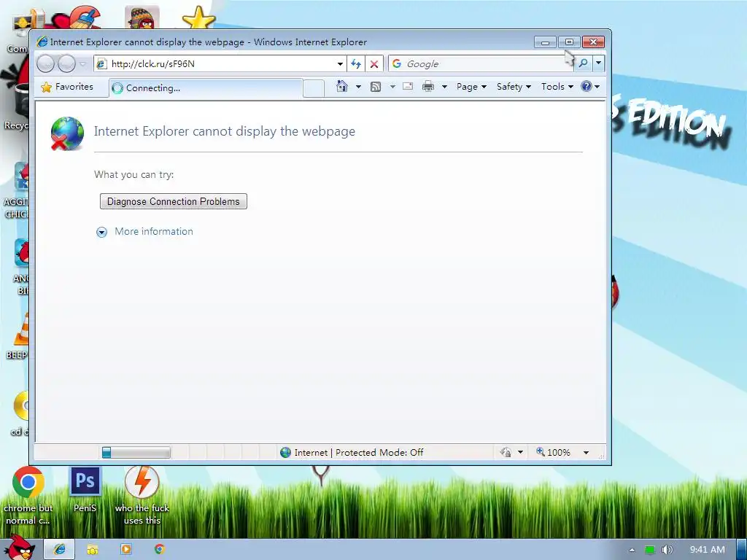This screenshot has width=747, height=560.
Task: Click the page loading progress bar
Action: 136,452
